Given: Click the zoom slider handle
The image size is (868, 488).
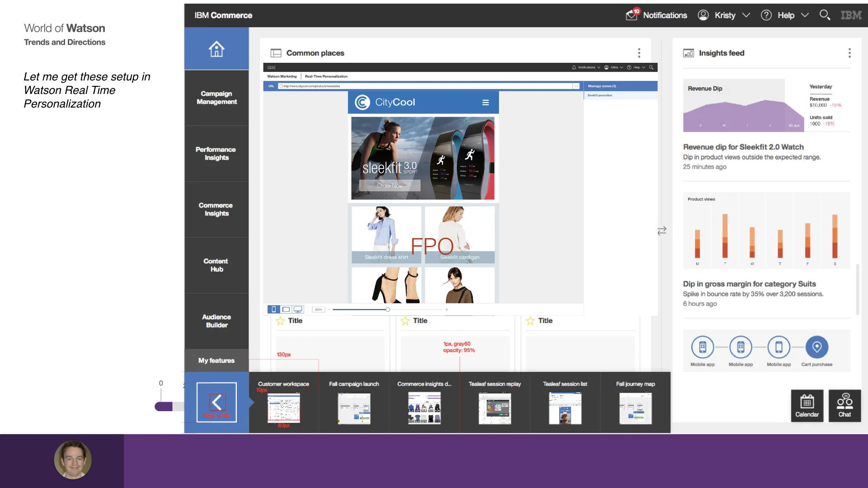Looking at the screenshot, I should pyautogui.click(x=388, y=310).
